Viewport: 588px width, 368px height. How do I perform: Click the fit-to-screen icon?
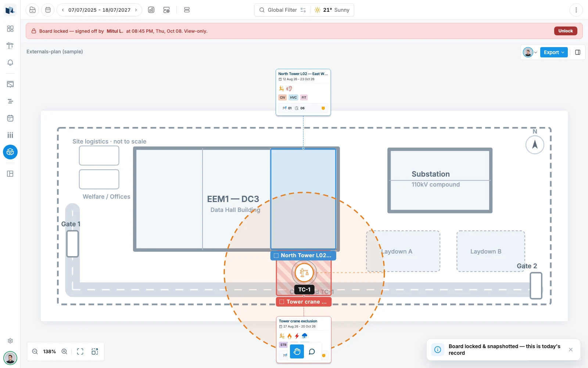click(x=80, y=351)
